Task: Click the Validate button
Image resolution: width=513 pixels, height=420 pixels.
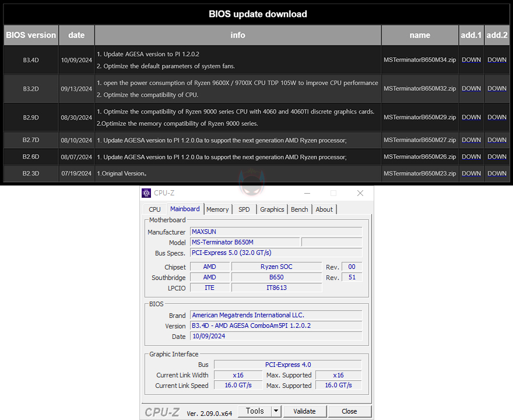Action: 304,411
